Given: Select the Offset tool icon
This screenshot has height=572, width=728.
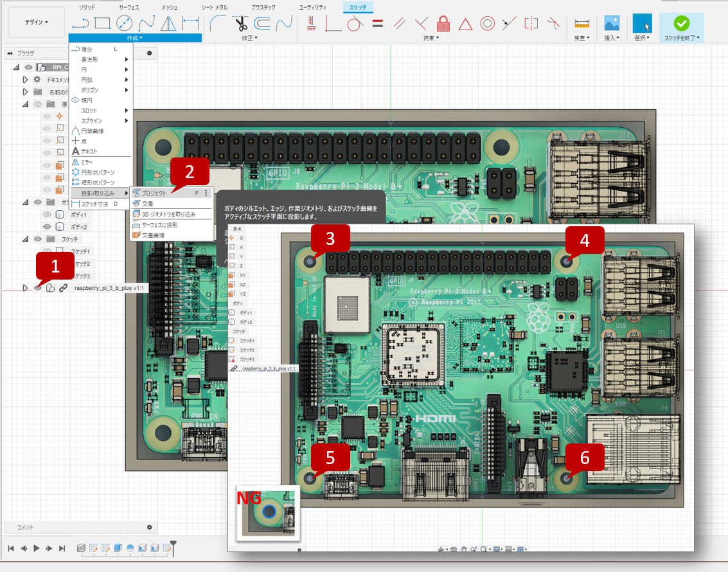Looking at the screenshot, I should (x=262, y=22).
